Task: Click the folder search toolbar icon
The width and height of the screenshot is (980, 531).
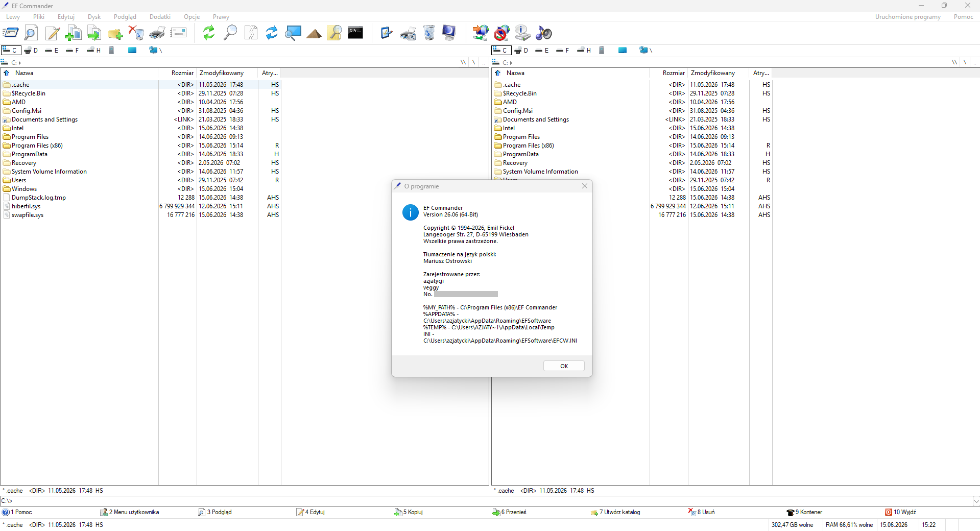Action: coord(334,33)
